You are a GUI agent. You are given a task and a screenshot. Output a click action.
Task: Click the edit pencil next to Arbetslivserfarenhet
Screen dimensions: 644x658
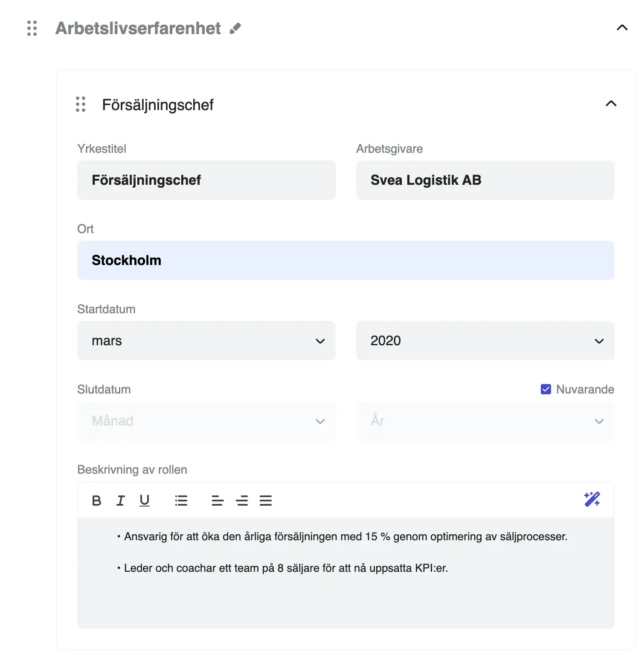235,28
